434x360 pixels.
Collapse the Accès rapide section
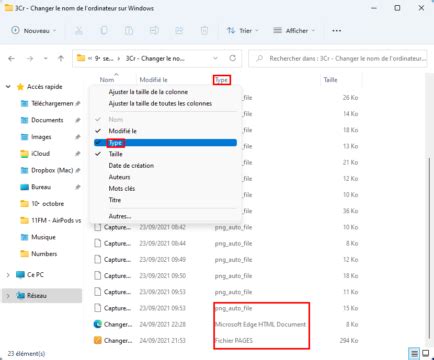coord(8,87)
